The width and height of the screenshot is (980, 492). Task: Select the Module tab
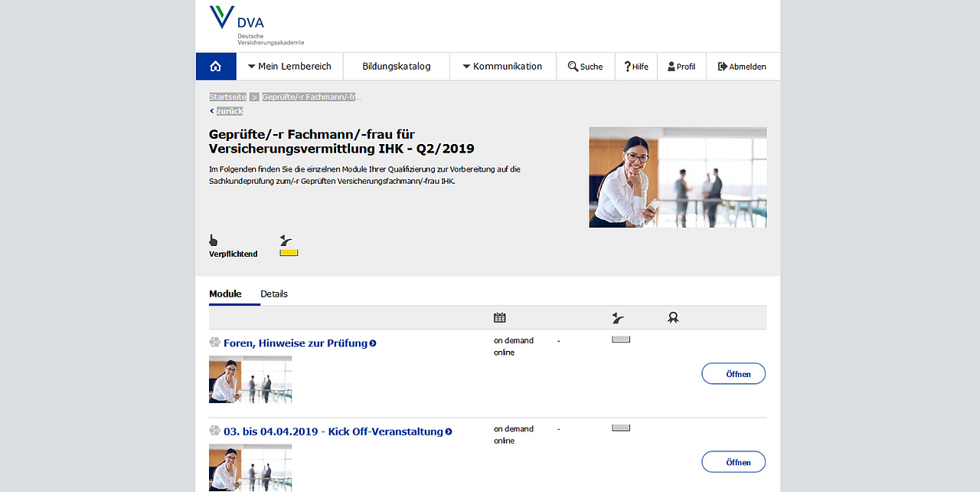[225, 294]
